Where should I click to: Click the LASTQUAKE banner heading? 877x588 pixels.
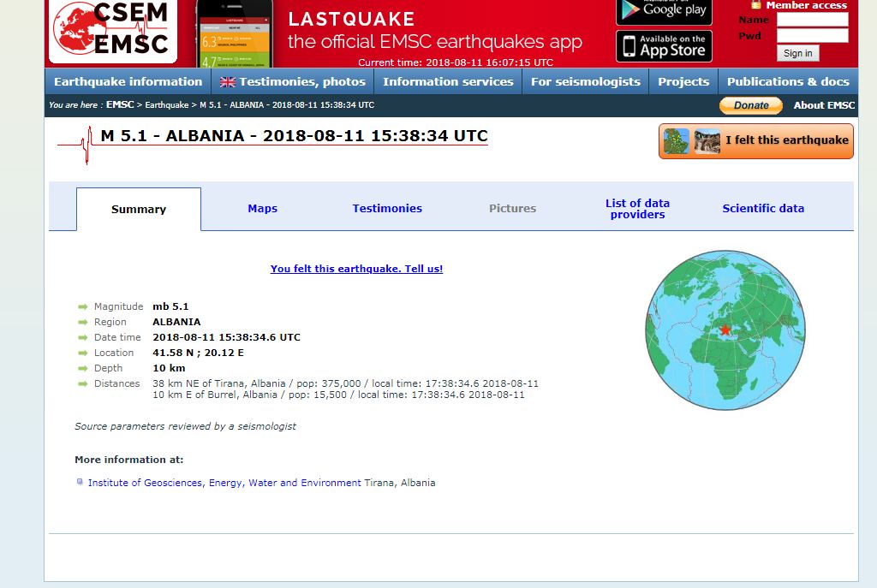tap(351, 19)
